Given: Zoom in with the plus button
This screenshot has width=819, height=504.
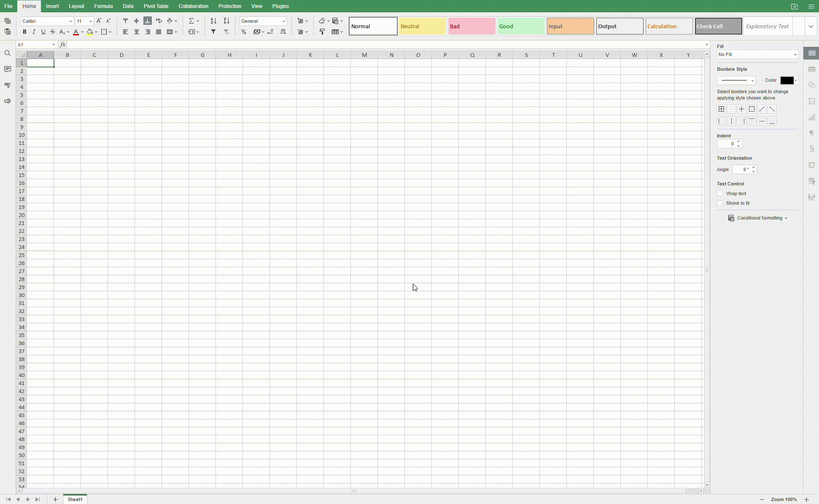Looking at the screenshot, I should click(x=806, y=499).
